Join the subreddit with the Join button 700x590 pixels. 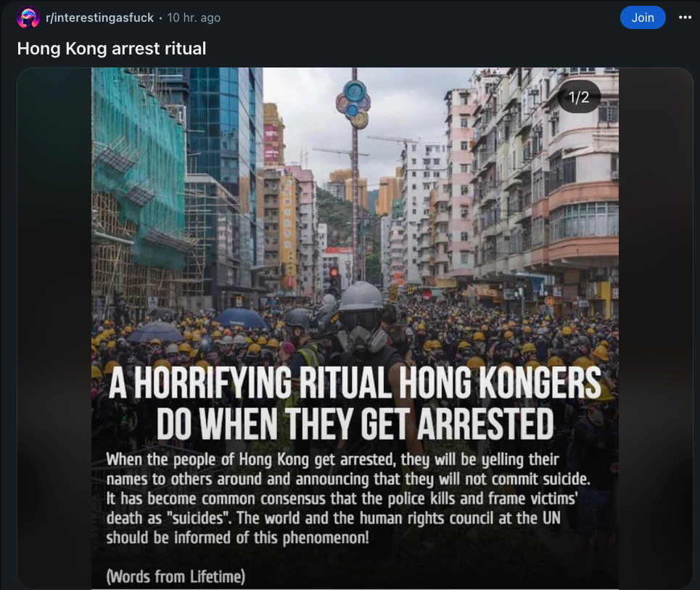click(643, 17)
